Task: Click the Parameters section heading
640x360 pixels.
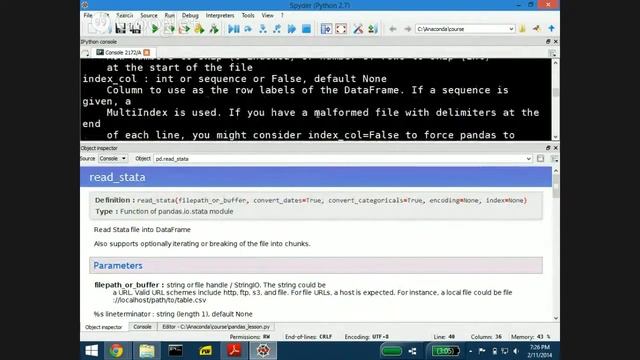Action: pyautogui.click(x=118, y=266)
